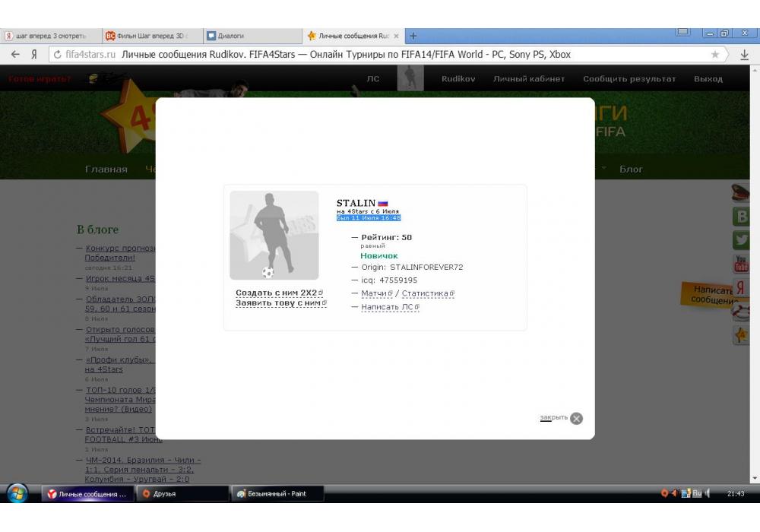The image size is (760, 532).
Task: Click the Origin value STALINFOREVER72
Action: [x=426, y=267]
